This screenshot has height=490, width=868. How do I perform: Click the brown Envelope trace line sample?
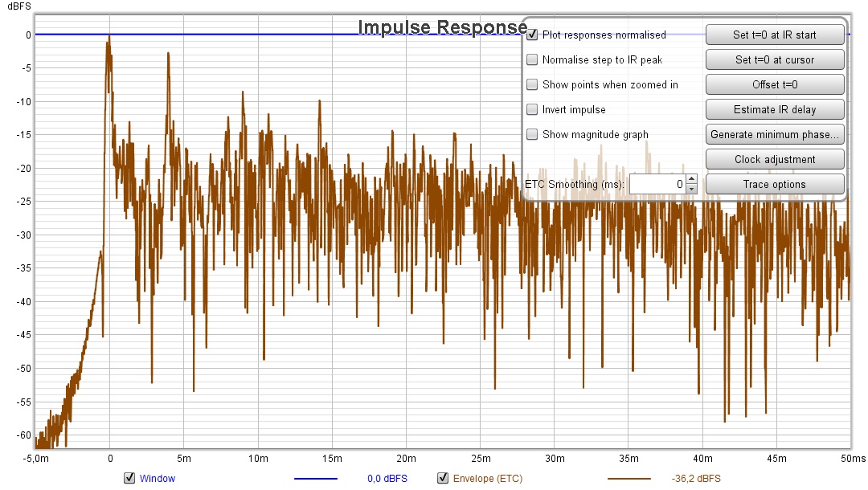pyautogui.click(x=629, y=479)
